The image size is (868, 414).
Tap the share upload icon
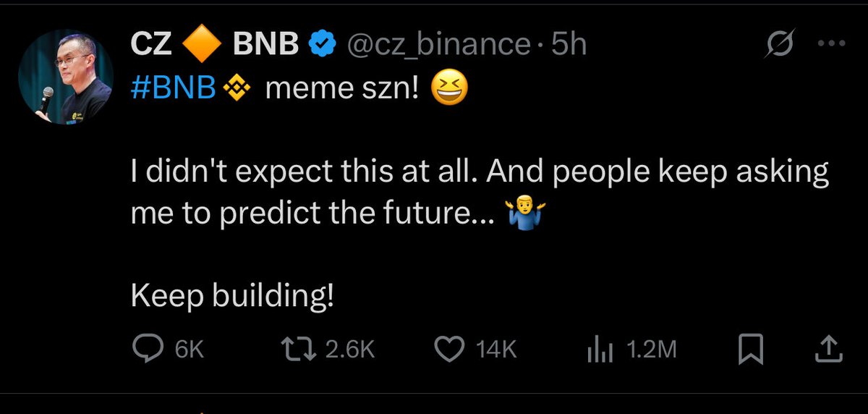(x=828, y=350)
